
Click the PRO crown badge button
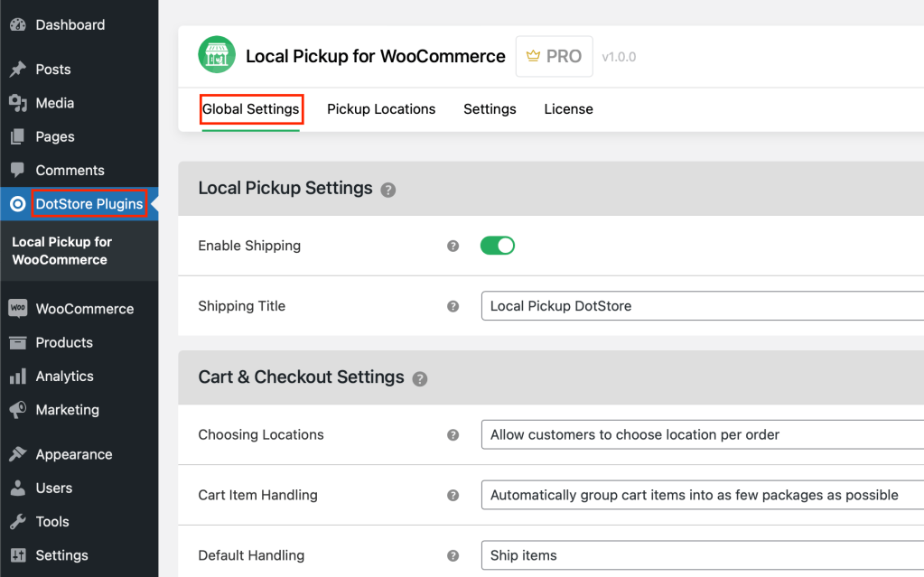point(554,56)
